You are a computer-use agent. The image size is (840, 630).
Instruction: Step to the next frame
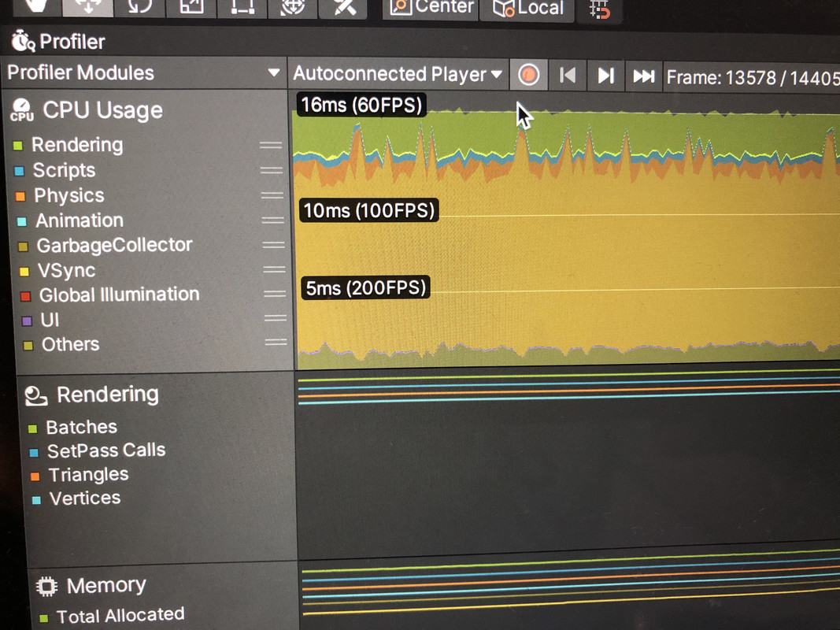[x=606, y=76]
